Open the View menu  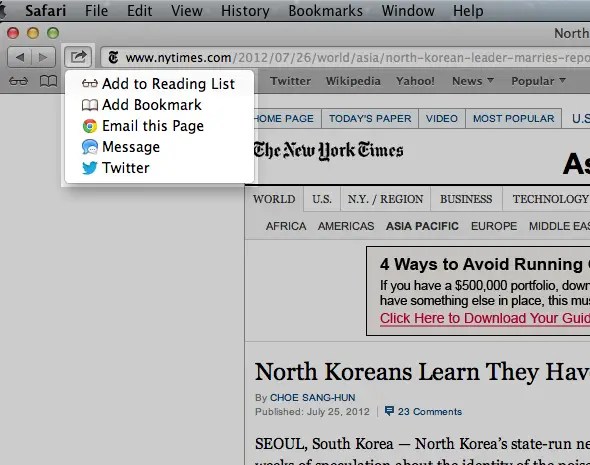click(x=187, y=11)
